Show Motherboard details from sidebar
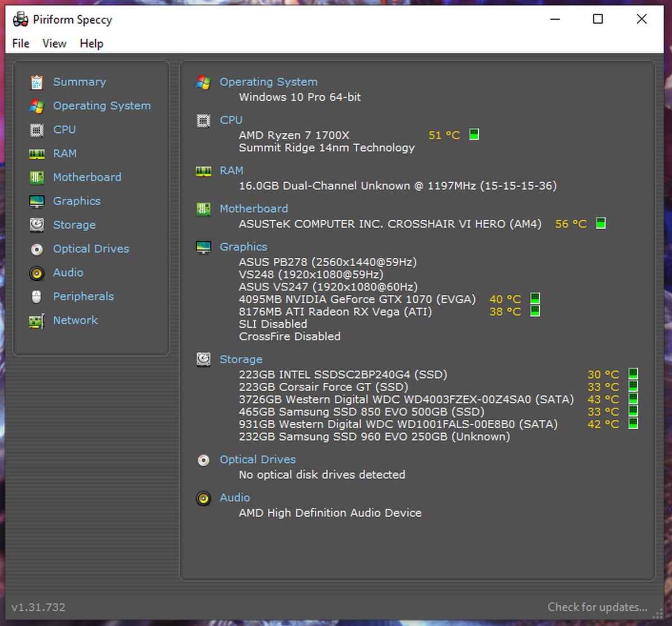Image resolution: width=672 pixels, height=626 pixels. coord(87,177)
